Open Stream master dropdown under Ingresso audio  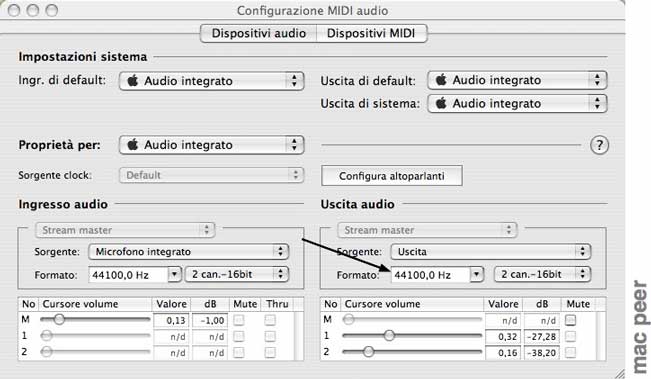pos(125,230)
